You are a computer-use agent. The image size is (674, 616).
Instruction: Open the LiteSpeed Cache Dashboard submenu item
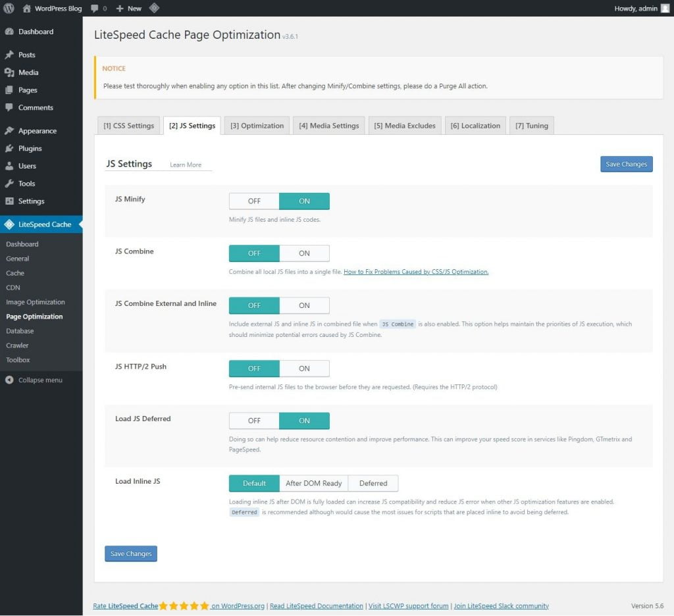tap(22, 244)
